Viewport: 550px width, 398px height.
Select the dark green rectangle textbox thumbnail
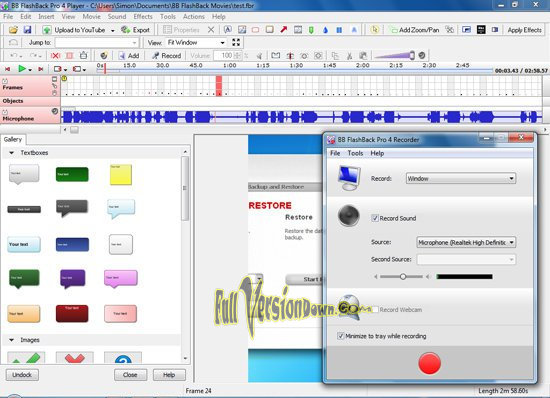point(72,174)
